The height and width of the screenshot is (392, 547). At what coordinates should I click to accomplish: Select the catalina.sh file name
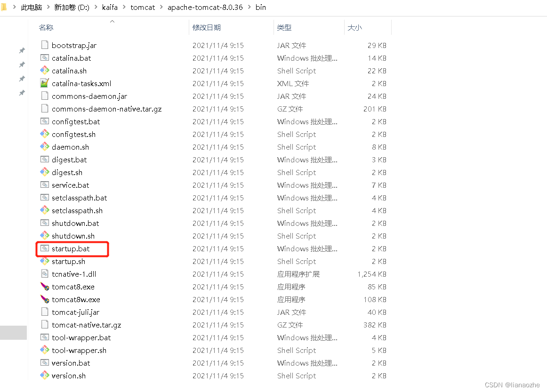[69, 71]
